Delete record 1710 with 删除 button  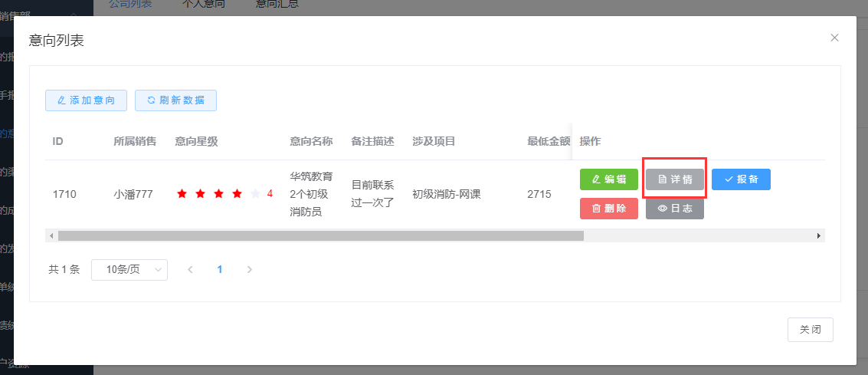coord(608,209)
